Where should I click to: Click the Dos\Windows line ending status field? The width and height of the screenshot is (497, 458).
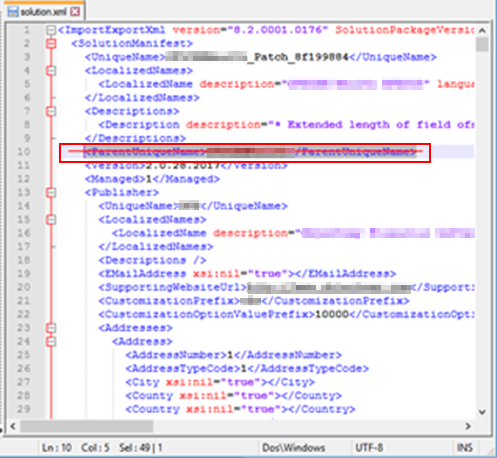(294, 448)
